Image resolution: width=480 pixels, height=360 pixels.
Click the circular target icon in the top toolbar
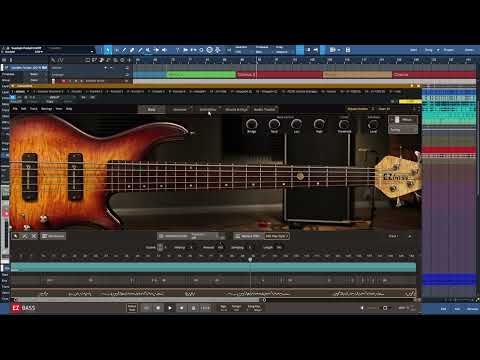click(x=209, y=50)
